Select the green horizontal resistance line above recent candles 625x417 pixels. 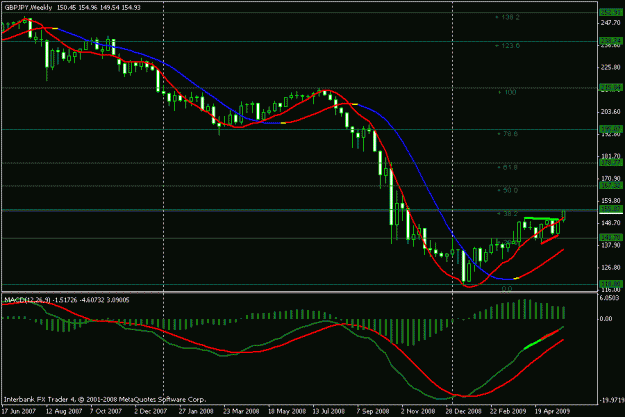point(541,218)
